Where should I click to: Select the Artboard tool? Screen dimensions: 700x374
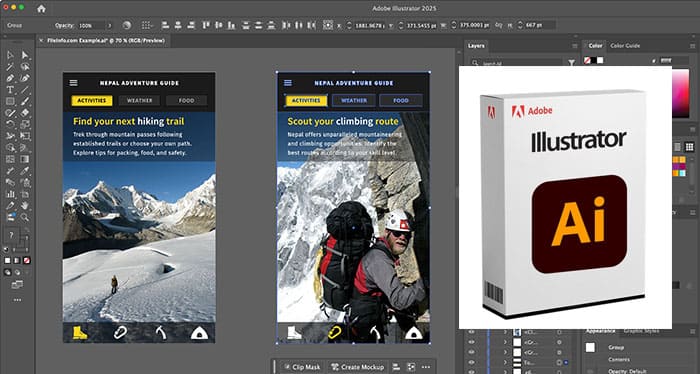25,194
